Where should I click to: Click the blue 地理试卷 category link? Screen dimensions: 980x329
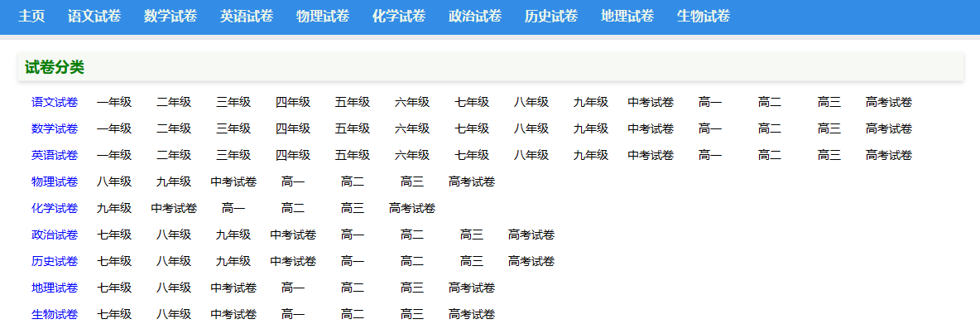[x=55, y=288]
